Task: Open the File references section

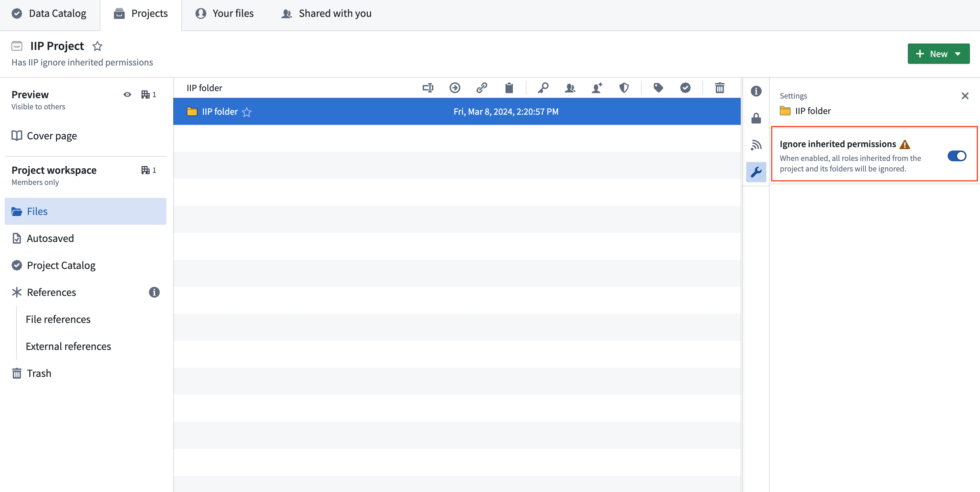Action: [58, 318]
